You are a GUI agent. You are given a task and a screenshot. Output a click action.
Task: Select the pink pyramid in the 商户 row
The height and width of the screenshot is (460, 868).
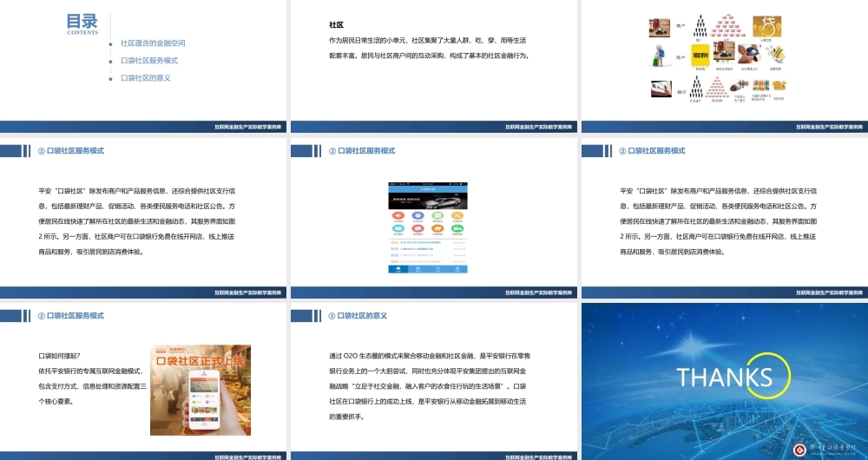[x=727, y=26]
